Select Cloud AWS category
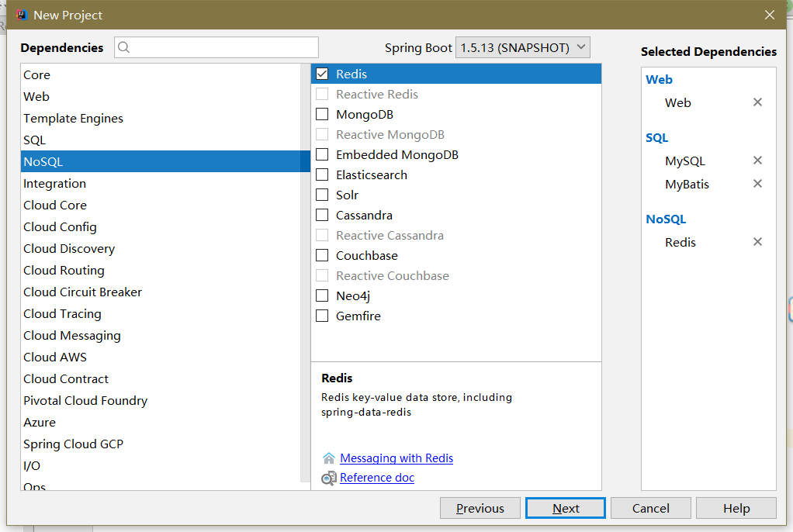 [x=161, y=358]
